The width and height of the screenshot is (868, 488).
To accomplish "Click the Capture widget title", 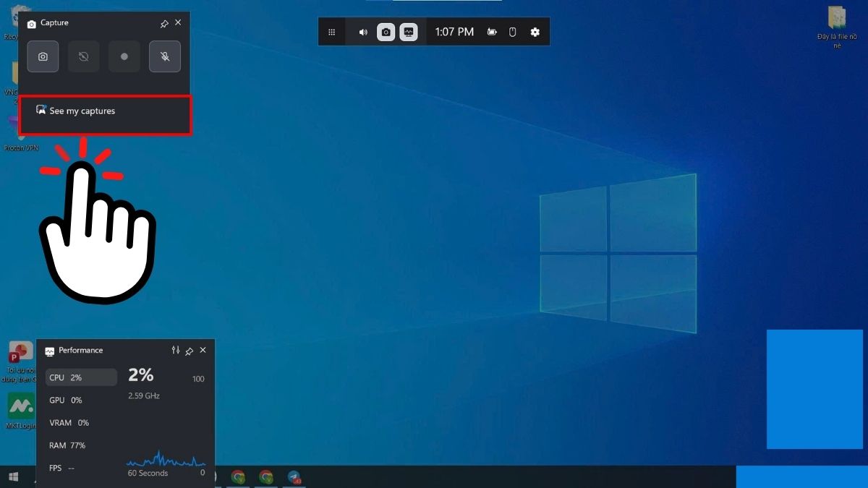I will click(x=54, y=23).
